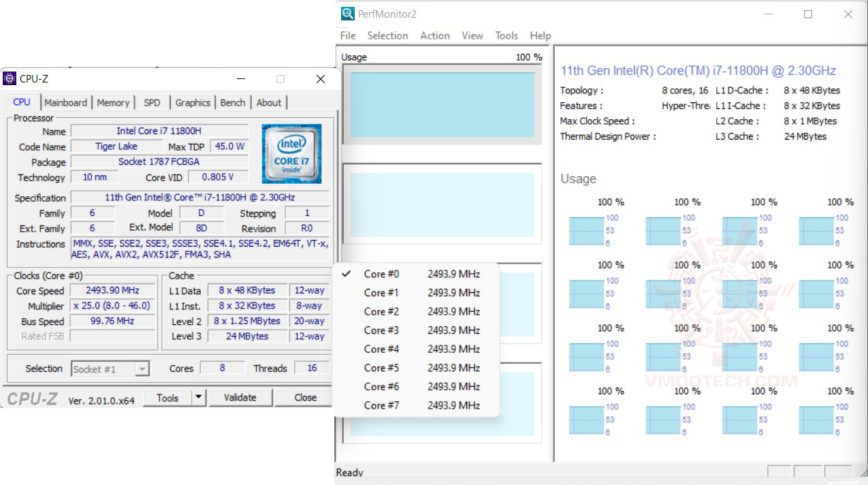Click the Intel Core i7 logo badge
This screenshot has width=868, height=485.
[291, 153]
